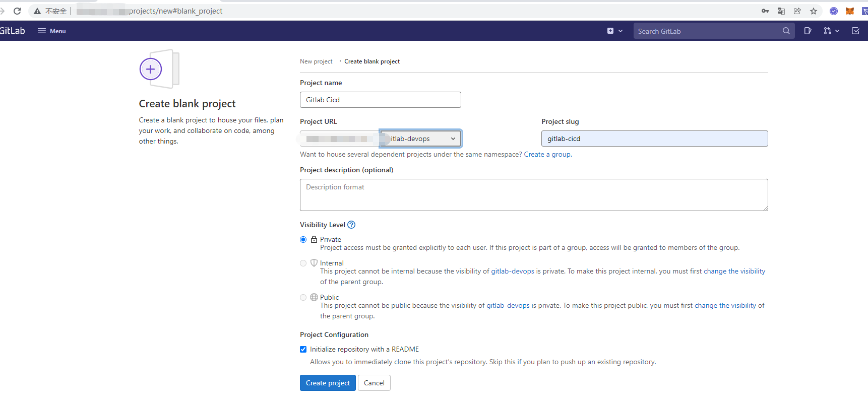Click change the visibility link under Internal

click(x=734, y=272)
